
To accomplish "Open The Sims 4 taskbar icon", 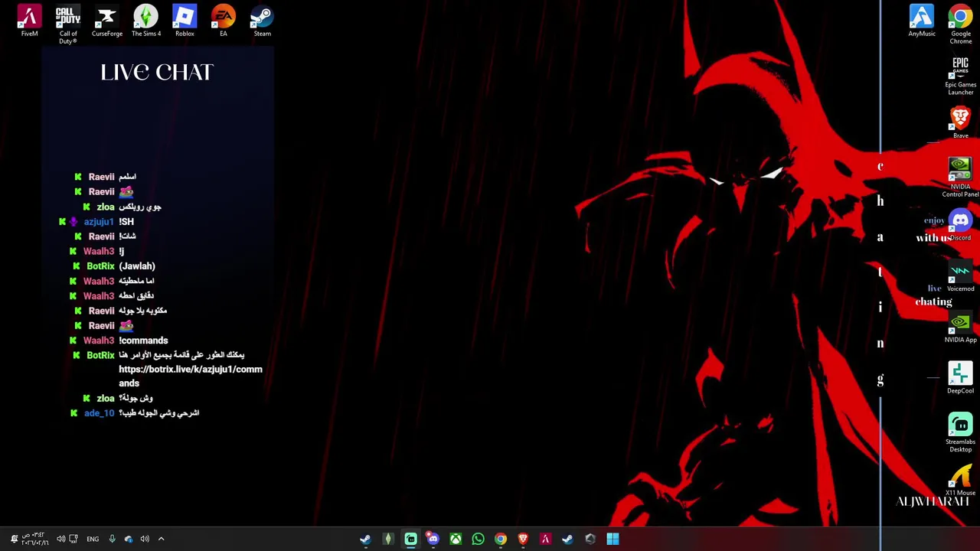I will point(387,539).
